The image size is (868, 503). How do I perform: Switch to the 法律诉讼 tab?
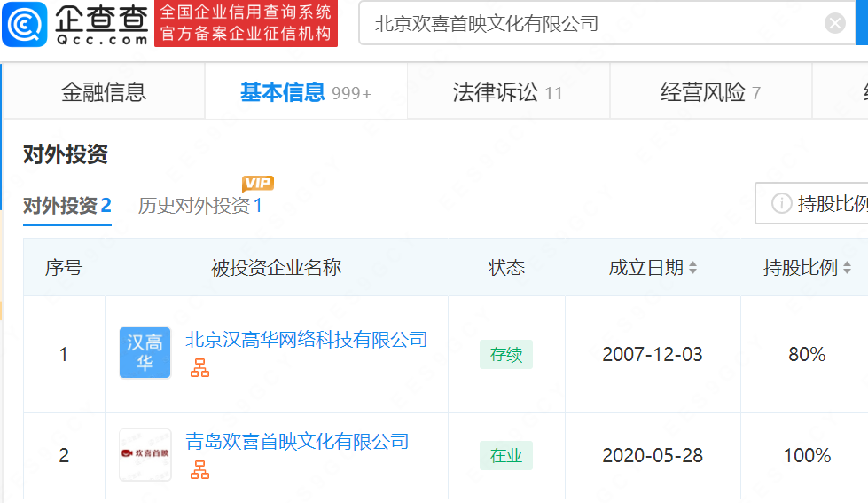508,92
